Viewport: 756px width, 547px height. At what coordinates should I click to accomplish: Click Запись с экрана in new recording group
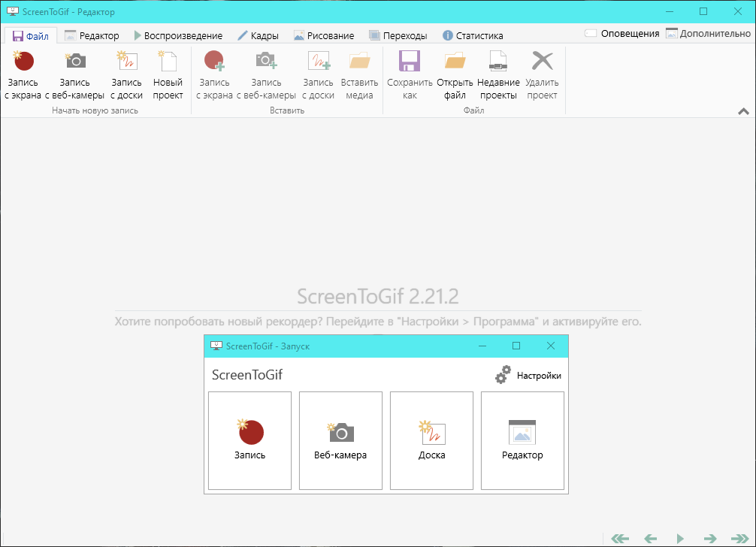click(x=23, y=75)
